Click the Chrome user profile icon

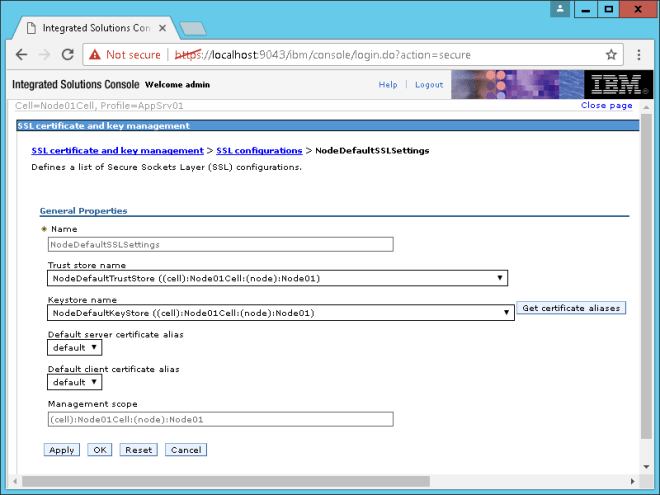[562, 9]
